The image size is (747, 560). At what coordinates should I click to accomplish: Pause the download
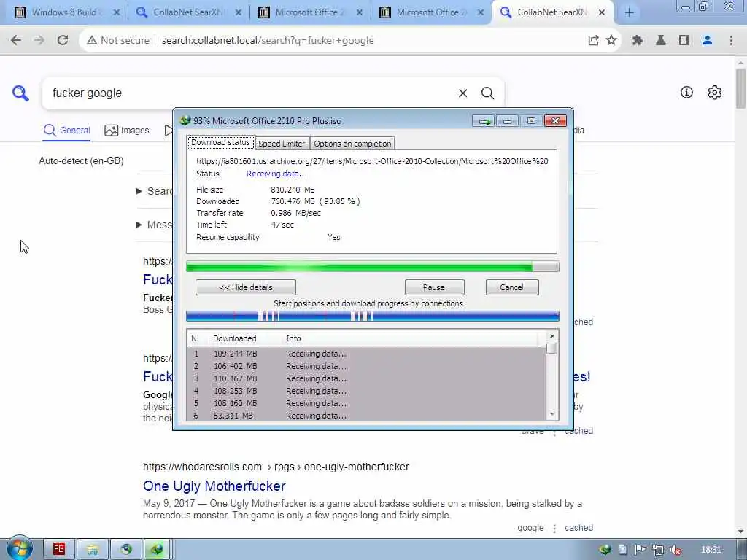click(x=434, y=287)
